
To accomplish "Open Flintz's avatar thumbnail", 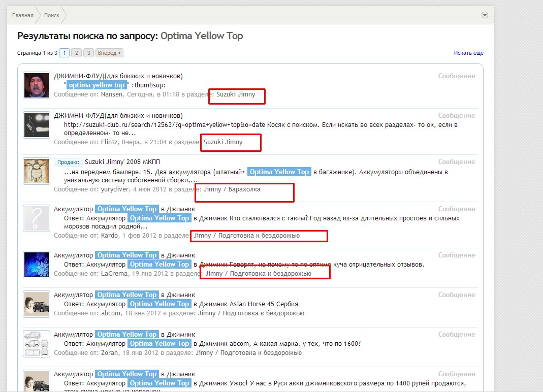I will [x=37, y=125].
